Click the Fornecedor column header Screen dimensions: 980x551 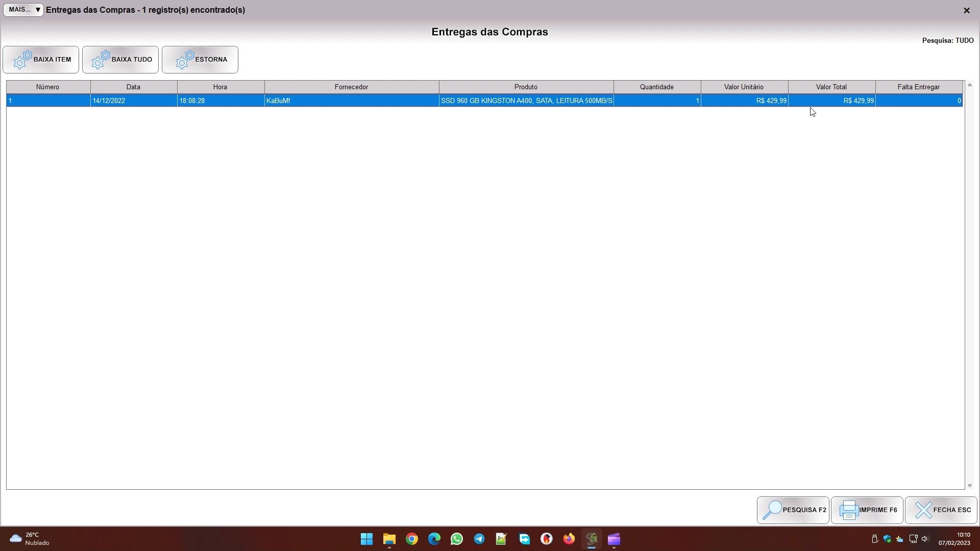[352, 87]
